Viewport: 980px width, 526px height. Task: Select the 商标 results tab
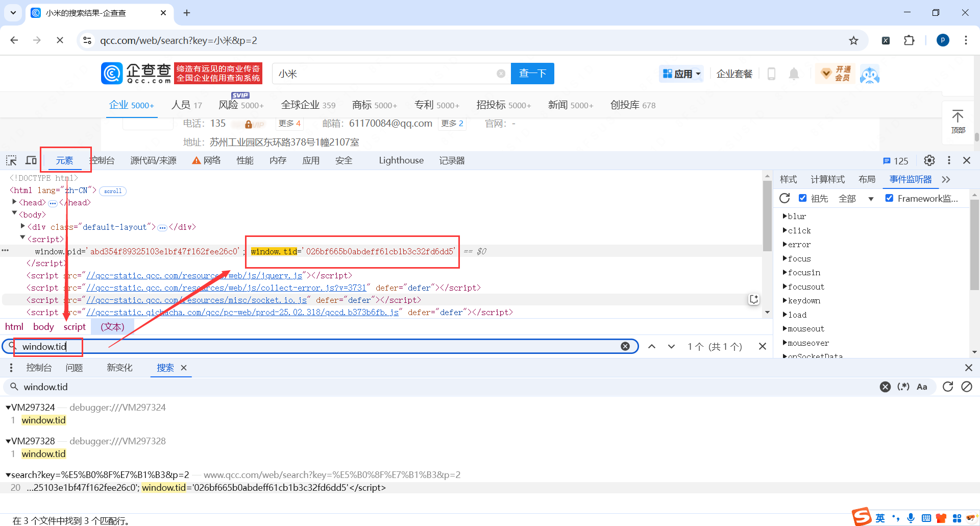(x=375, y=105)
